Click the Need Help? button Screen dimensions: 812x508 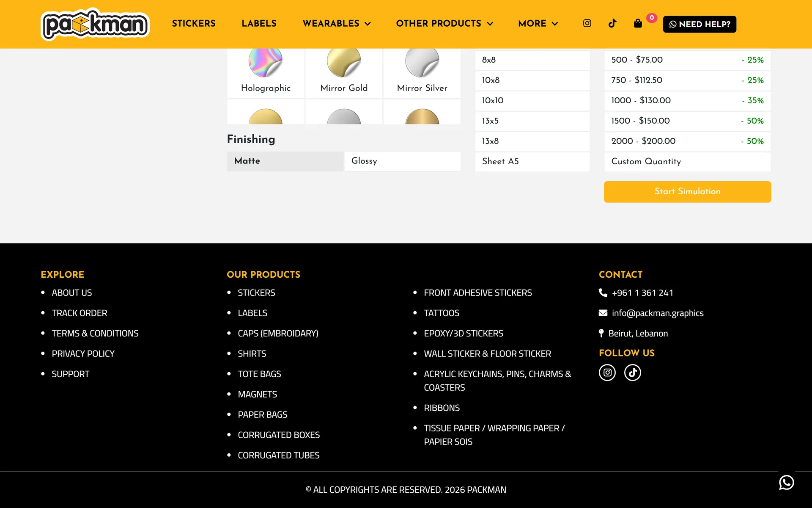[700, 24]
